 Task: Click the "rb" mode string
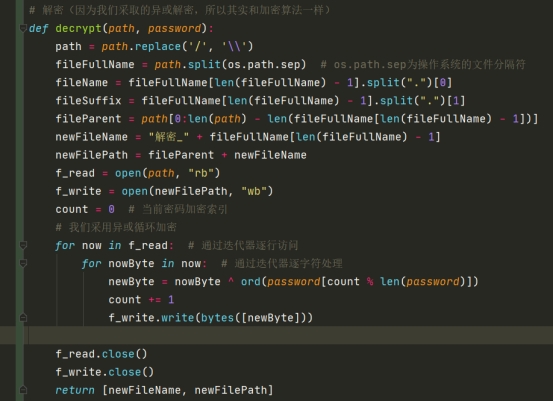click(201, 173)
